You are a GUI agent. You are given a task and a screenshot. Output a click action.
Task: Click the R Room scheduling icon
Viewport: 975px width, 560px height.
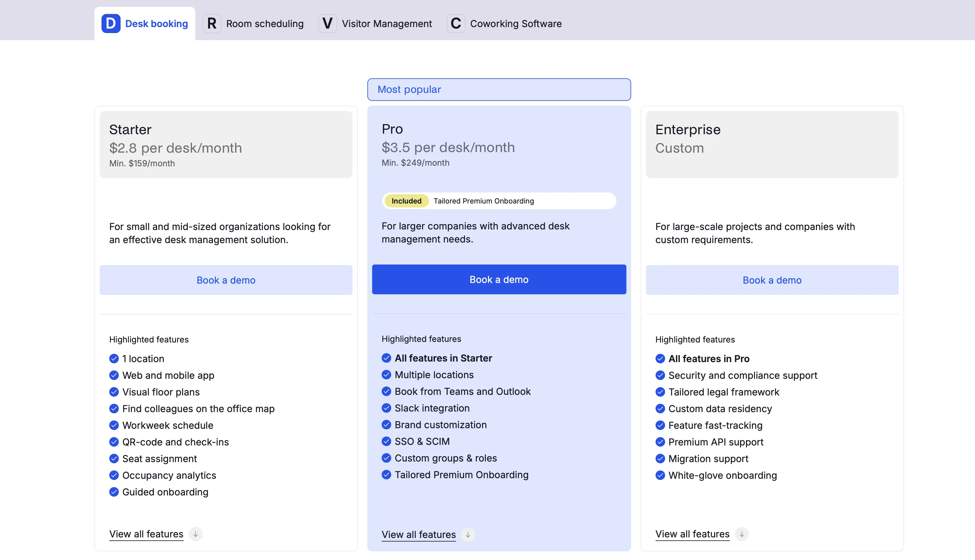click(212, 24)
